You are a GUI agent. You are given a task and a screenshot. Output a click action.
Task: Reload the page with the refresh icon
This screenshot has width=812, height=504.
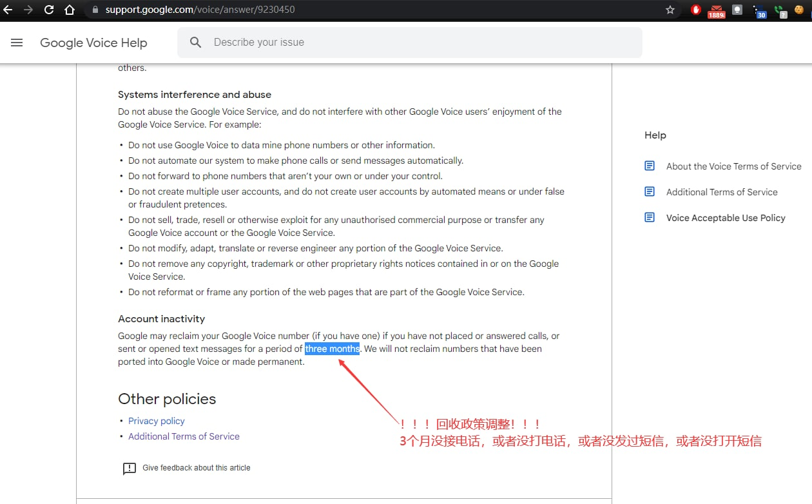(49, 10)
